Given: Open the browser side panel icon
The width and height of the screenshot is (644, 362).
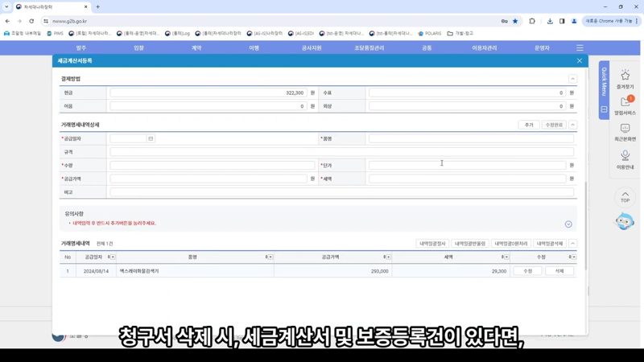Looking at the screenshot, I should [562, 21].
